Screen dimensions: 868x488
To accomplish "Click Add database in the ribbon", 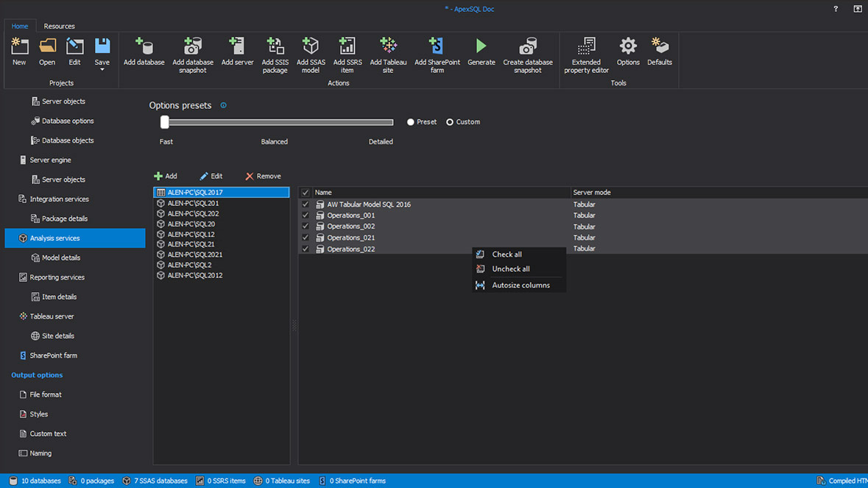I will 144,52.
